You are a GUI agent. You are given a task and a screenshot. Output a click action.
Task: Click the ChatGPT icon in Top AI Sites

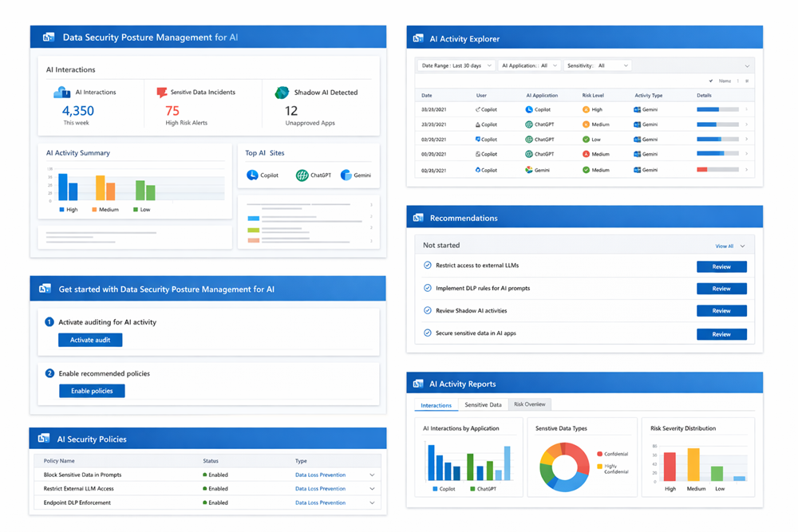pyautogui.click(x=302, y=175)
